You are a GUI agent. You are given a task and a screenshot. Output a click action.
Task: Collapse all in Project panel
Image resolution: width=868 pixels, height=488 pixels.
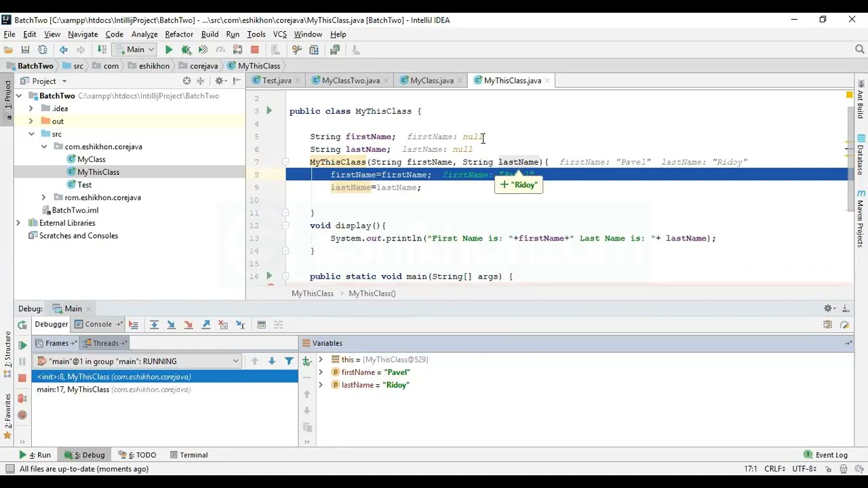(x=200, y=81)
